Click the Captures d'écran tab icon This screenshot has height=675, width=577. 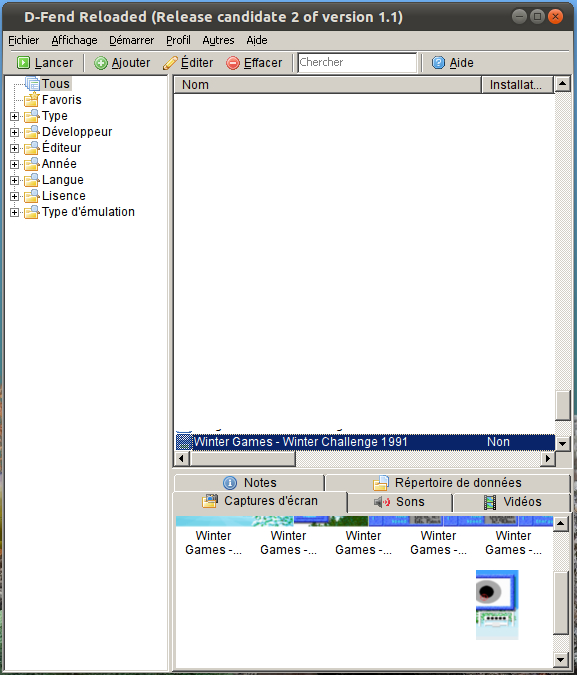(x=210, y=501)
